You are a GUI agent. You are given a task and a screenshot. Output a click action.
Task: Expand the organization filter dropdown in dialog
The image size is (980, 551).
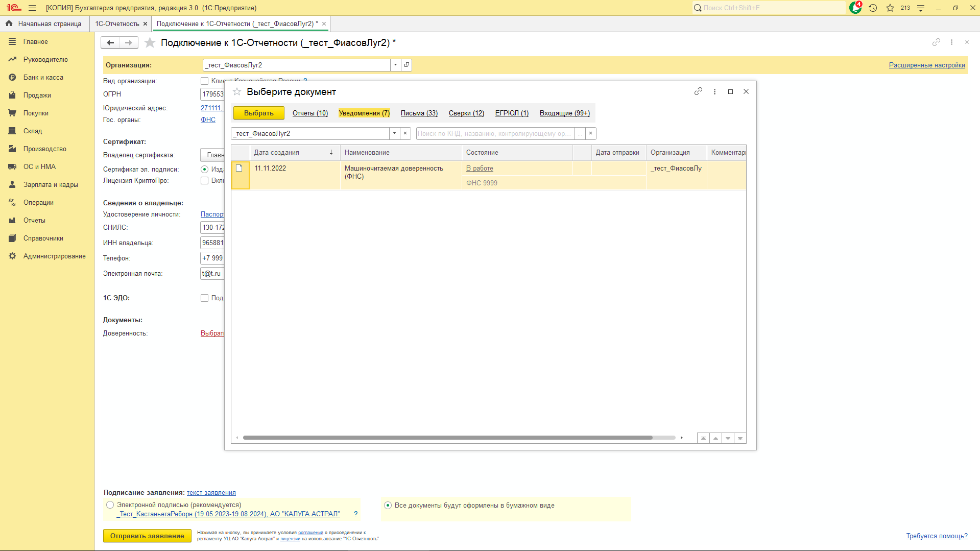pyautogui.click(x=394, y=133)
